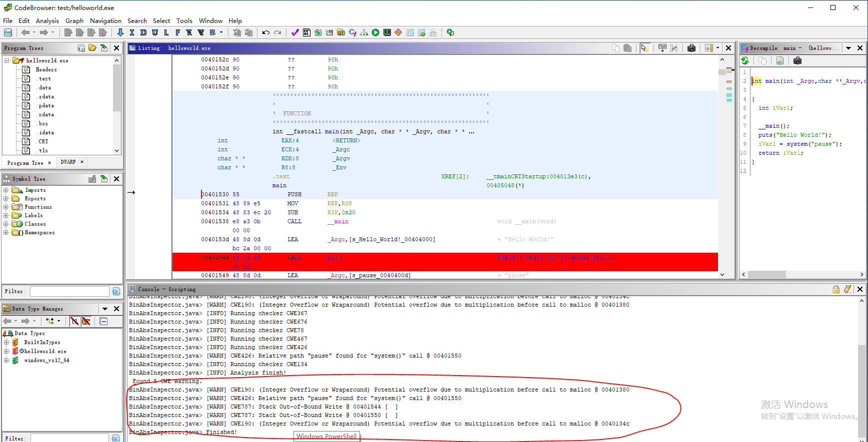The image size is (868, 442).
Task: Open the function call tree icon in toolbar
Action: coord(364,32)
